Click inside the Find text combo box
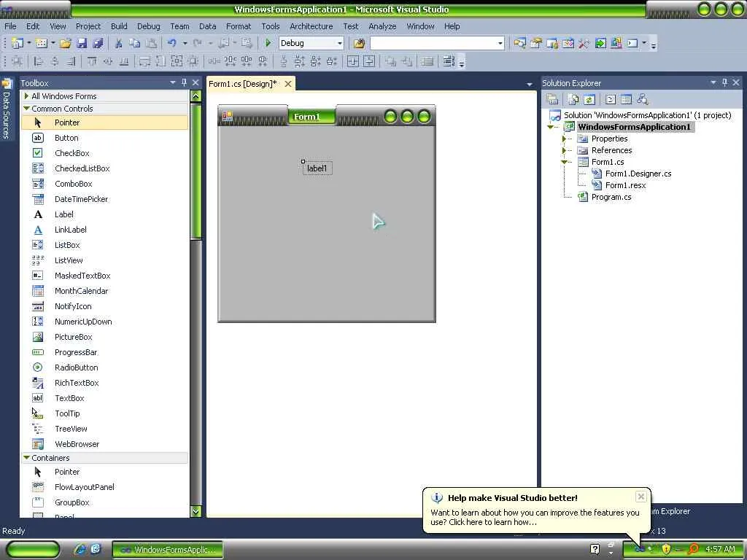 coord(433,43)
